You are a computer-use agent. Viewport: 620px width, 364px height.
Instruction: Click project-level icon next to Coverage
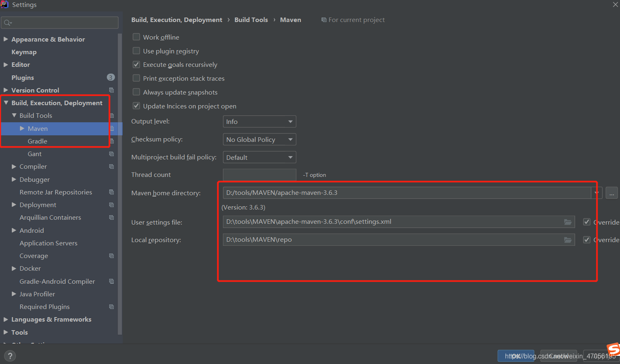(x=111, y=256)
